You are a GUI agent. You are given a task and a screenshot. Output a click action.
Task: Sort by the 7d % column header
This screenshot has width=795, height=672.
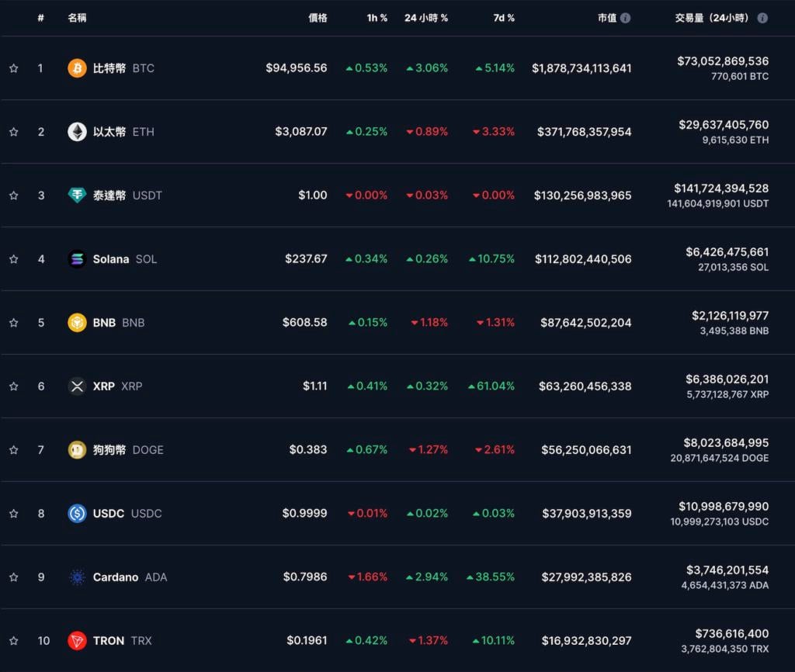point(504,18)
